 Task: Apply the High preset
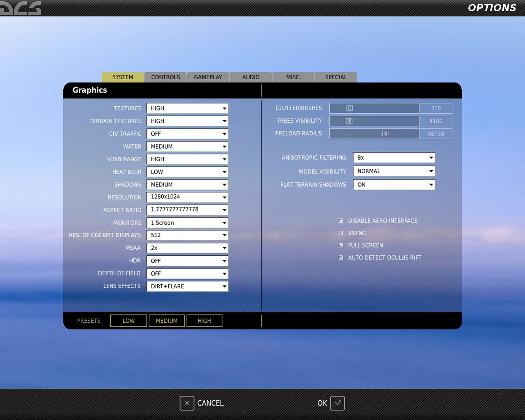coord(204,321)
